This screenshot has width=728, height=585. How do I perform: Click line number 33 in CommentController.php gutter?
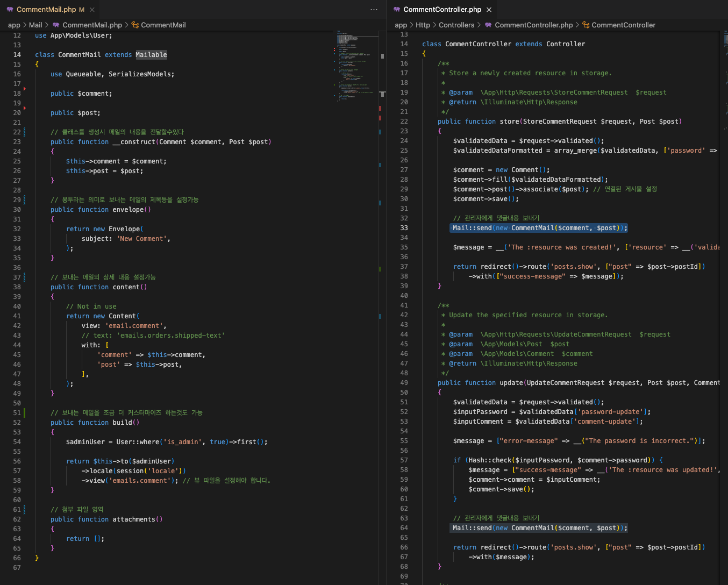pyautogui.click(x=404, y=228)
